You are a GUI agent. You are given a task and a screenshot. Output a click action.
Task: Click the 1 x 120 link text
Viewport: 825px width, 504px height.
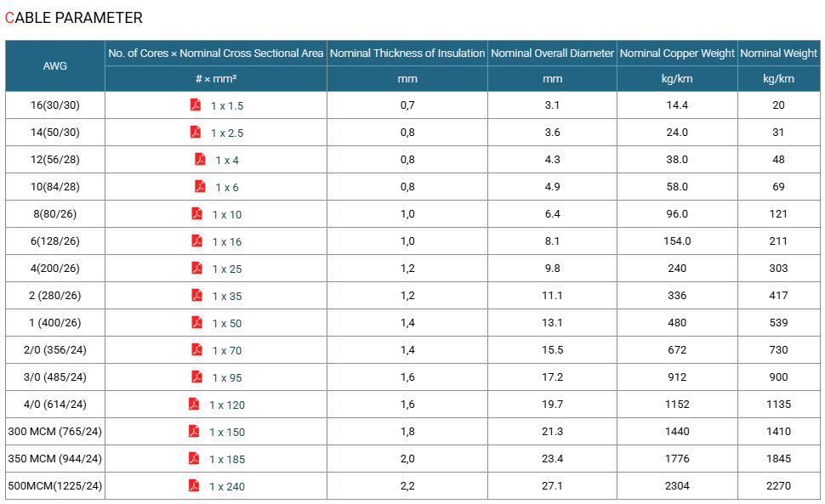[x=227, y=405]
